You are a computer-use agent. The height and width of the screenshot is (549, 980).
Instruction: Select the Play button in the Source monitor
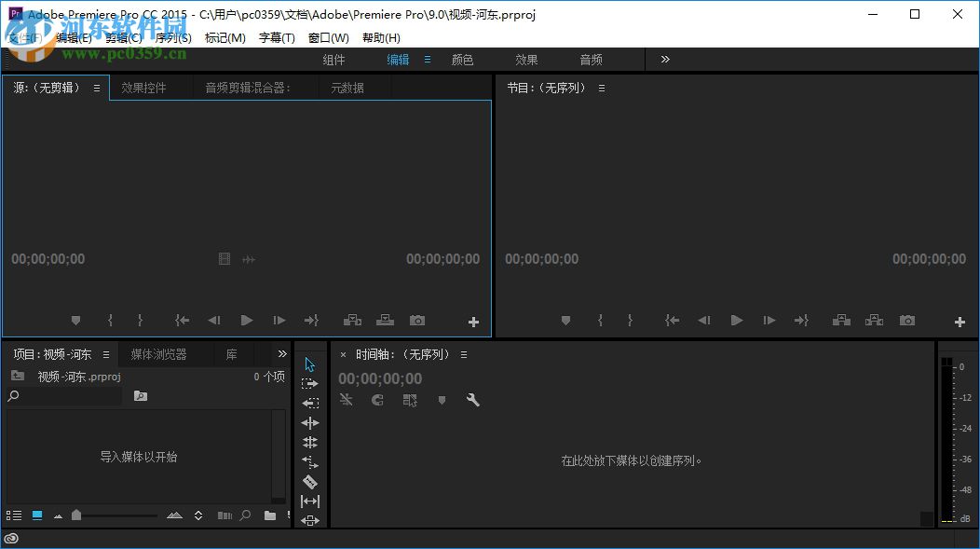tap(246, 320)
